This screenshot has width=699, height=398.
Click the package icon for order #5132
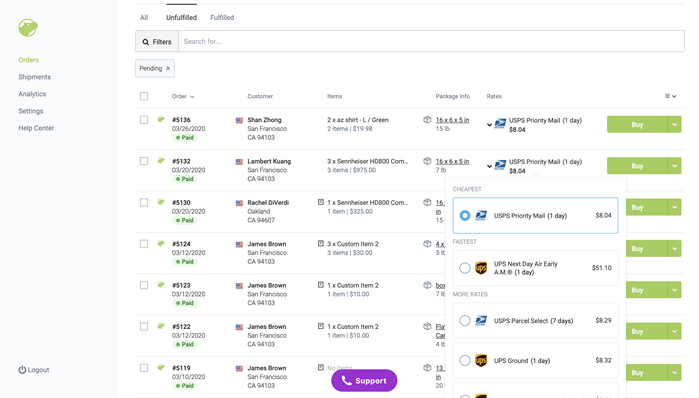click(427, 161)
